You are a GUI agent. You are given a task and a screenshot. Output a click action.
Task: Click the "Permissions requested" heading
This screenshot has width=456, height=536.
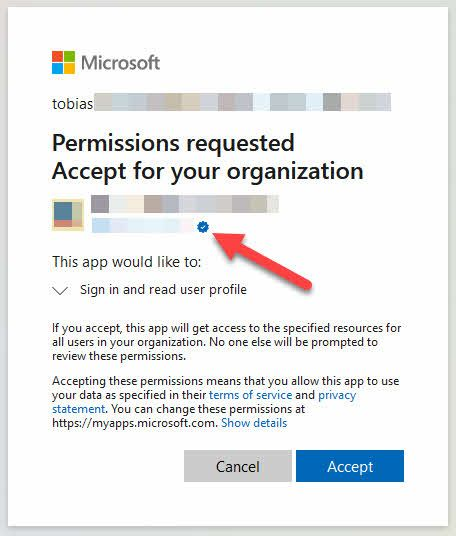tap(173, 143)
